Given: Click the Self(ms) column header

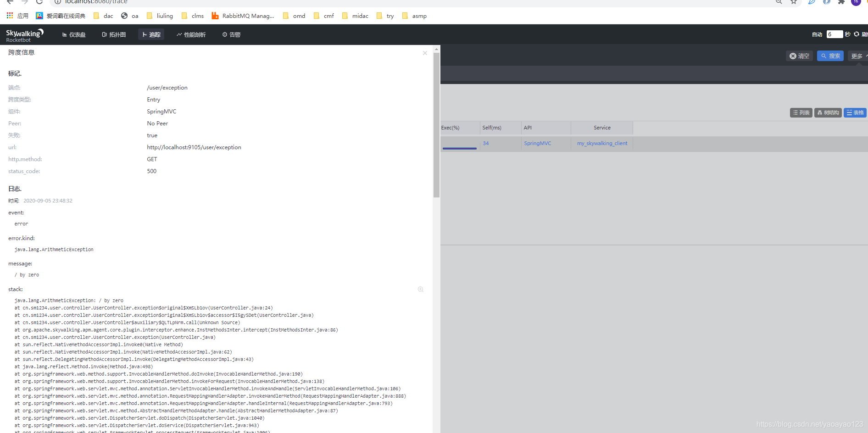Looking at the screenshot, I should pyautogui.click(x=501, y=128).
